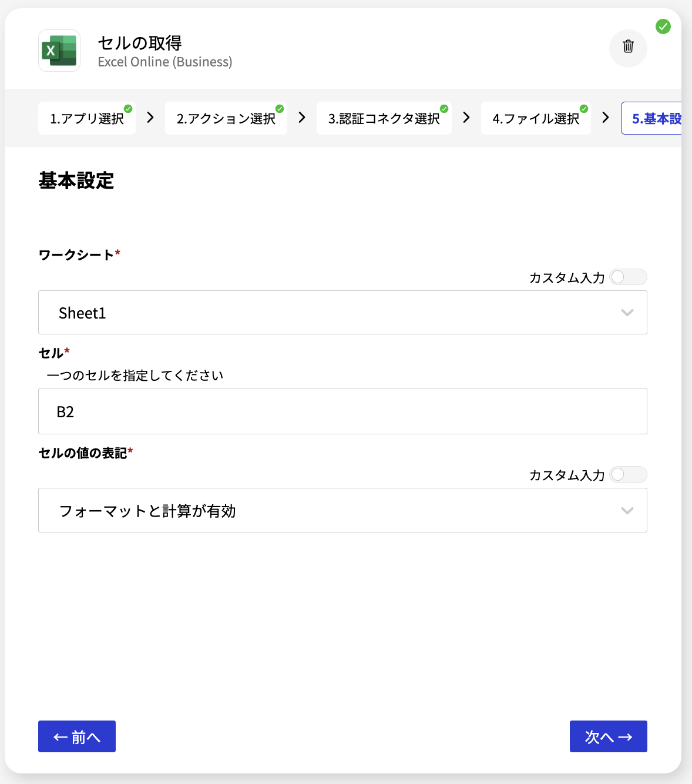Switch to the 3.認証コネクタ選択 step
692x784 pixels.
tap(384, 118)
